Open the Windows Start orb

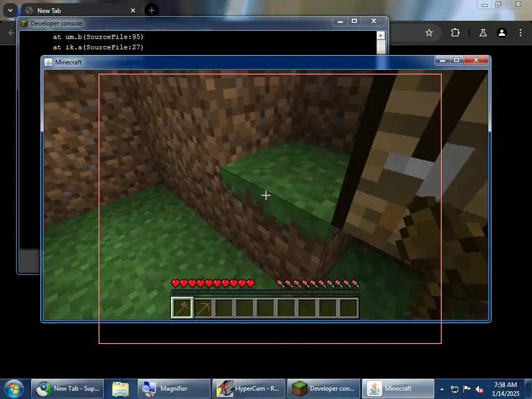[x=14, y=389]
